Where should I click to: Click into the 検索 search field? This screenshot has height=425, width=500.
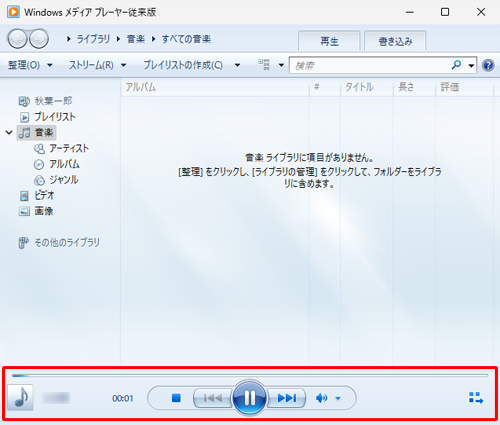[370, 65]
